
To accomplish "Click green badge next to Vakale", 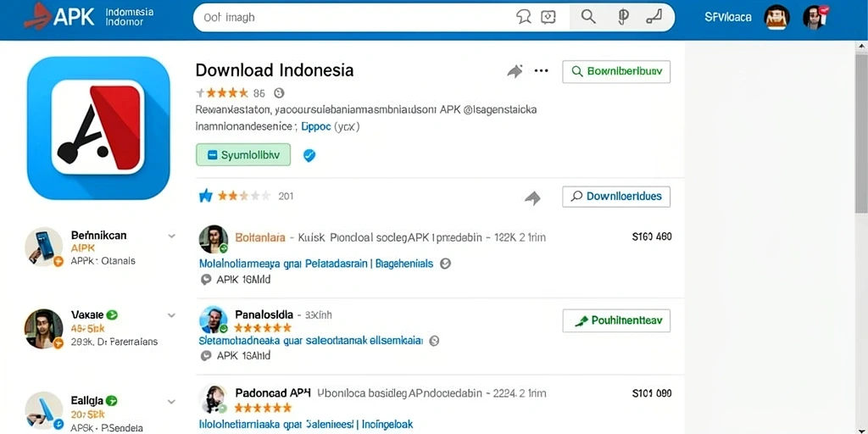I will [112, 315].
